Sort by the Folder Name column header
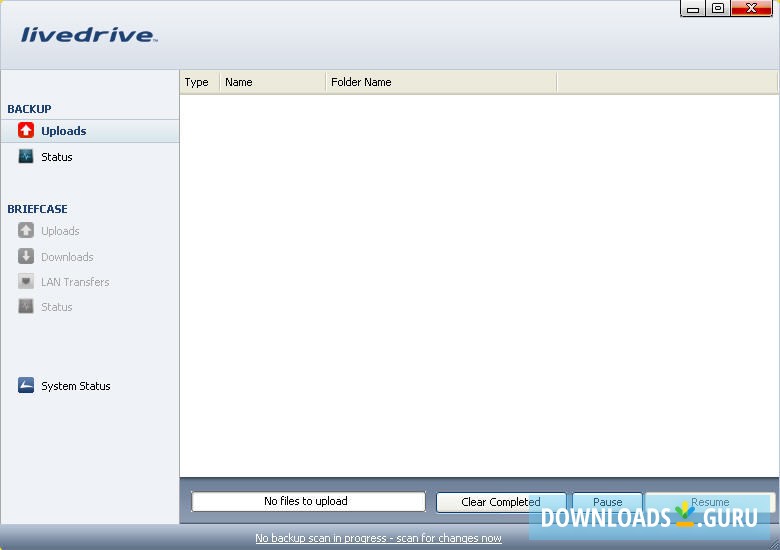780x550 pixels. click(x=441, y=82)
